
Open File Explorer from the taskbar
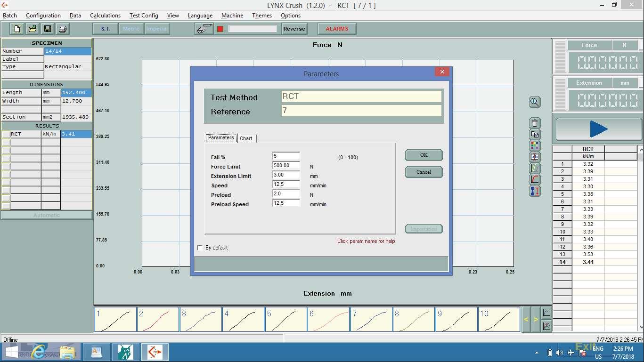pos(68,352)
